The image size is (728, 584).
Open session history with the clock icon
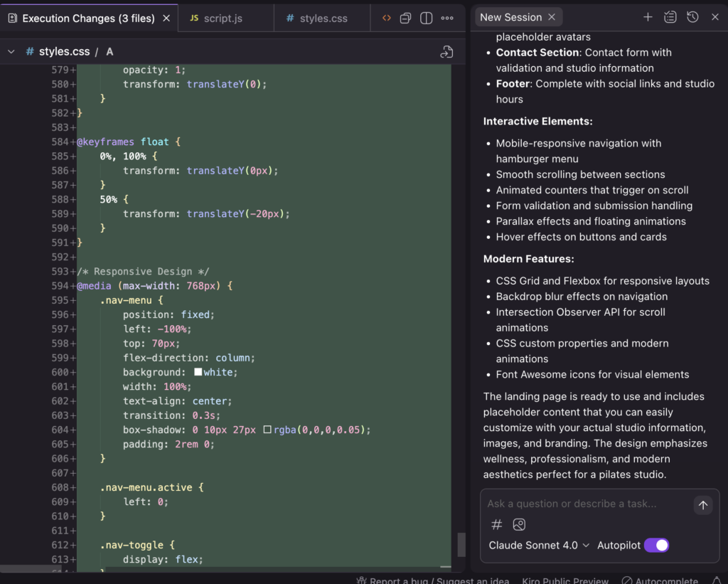[692, 16]
